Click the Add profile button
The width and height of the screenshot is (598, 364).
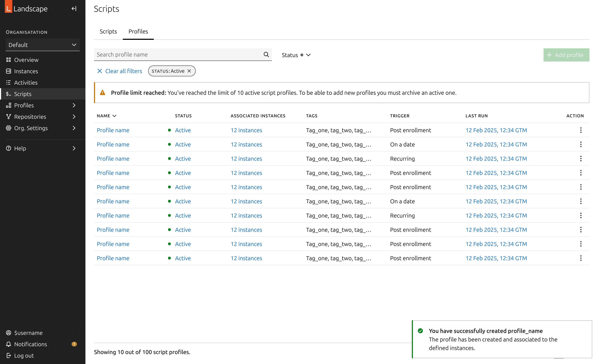click(566, 55)
